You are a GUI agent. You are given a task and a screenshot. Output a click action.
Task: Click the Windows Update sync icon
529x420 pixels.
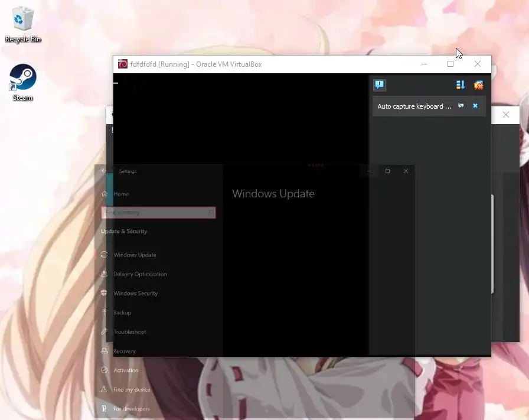pyautogui.click(x=105, y=255)
